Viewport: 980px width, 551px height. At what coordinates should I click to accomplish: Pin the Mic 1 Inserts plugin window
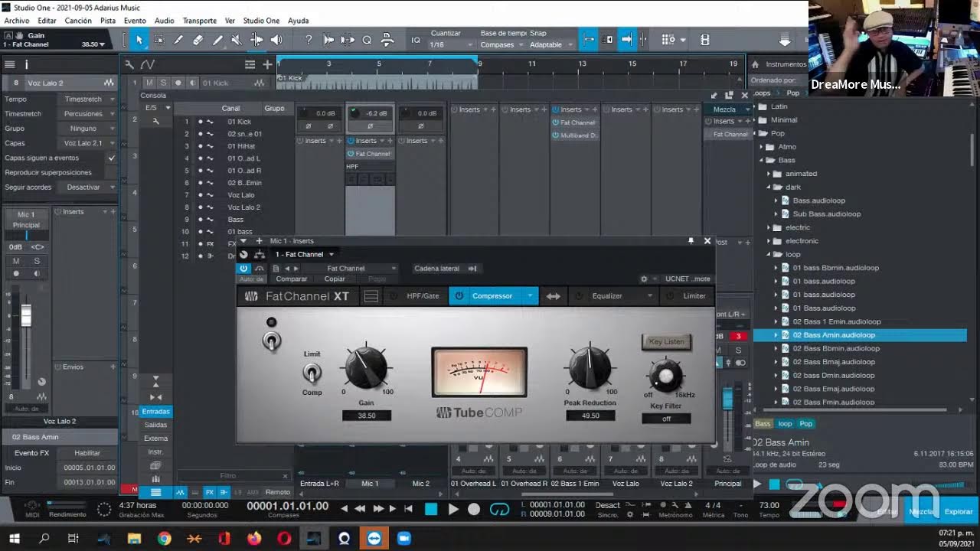coord(691,241)
